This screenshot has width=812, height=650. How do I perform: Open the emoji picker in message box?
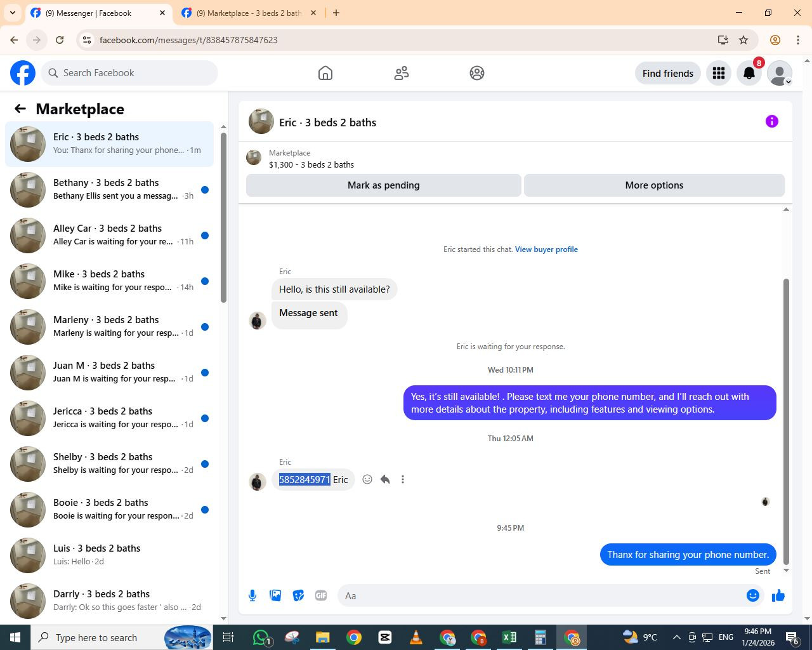[753, 595]
